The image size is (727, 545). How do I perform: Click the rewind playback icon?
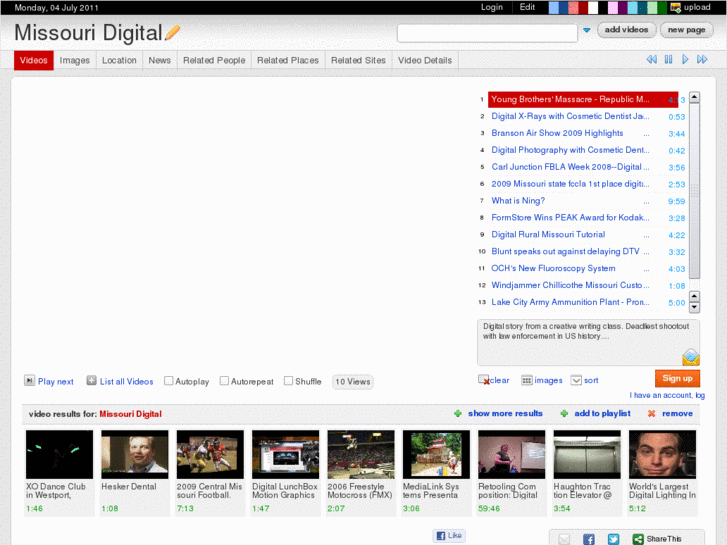[651, 59]
